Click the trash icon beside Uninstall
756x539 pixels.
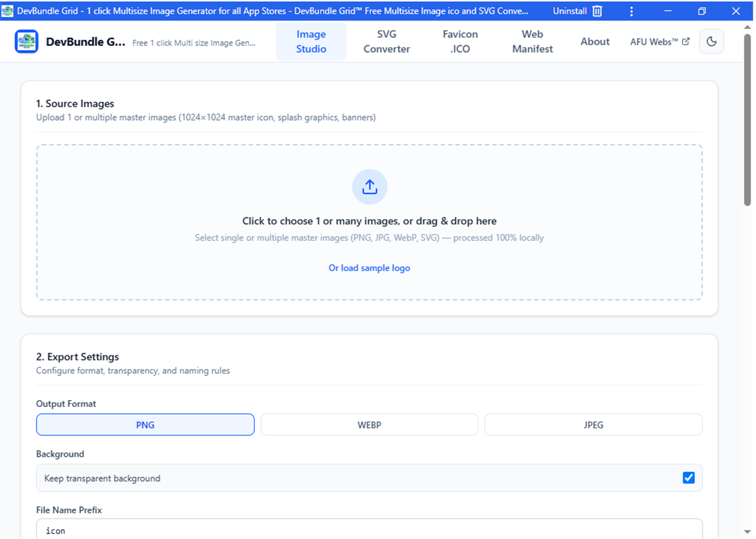(597, 10)
